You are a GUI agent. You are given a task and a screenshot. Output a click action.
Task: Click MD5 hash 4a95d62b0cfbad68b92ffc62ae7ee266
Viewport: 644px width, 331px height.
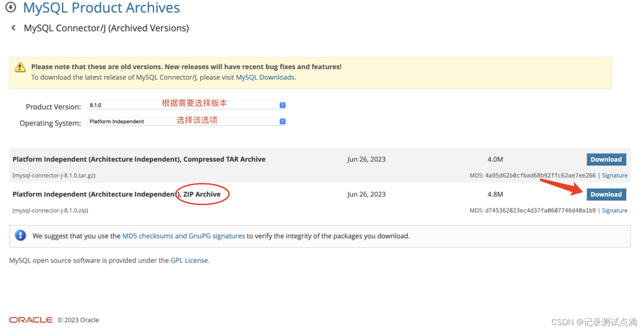coord(541,175)
